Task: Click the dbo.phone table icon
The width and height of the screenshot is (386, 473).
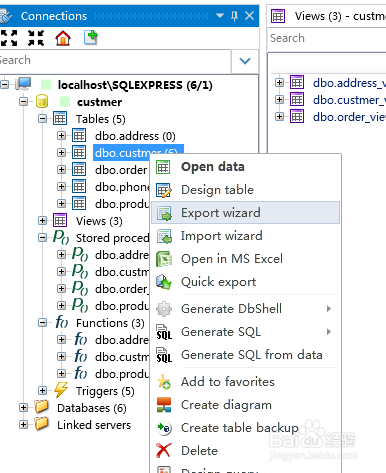Action: pyautogui.click(x=79, y=186)
